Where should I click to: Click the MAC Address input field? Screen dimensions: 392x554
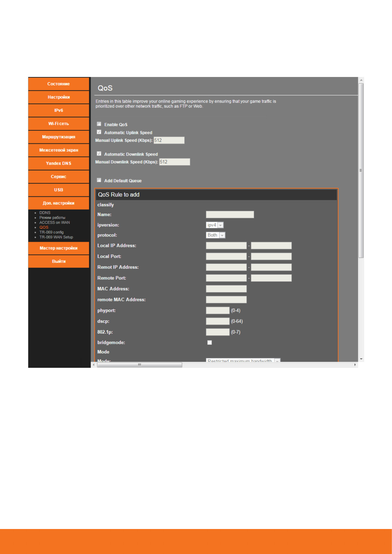tap(226, 289)
